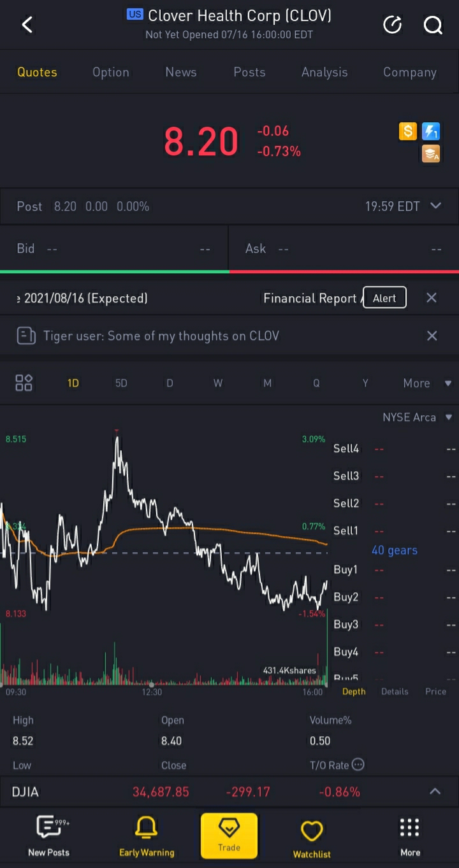This screenshot has height=868, width=459.
Task: Select the 5D chart period
Action: pyautogui.click(x=121, y=383)
